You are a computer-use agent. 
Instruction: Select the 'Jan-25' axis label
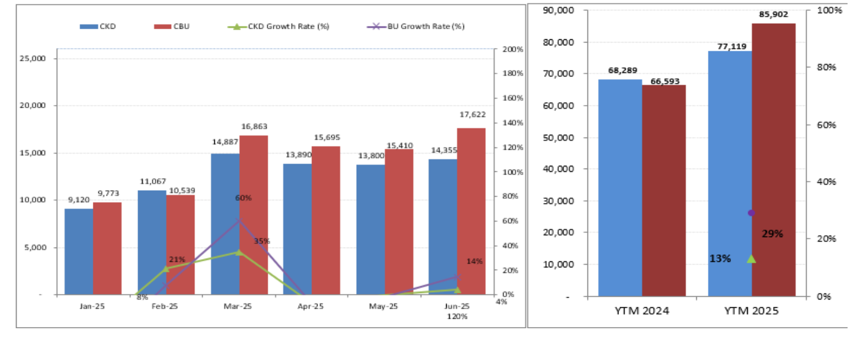(x=92, y=306)
